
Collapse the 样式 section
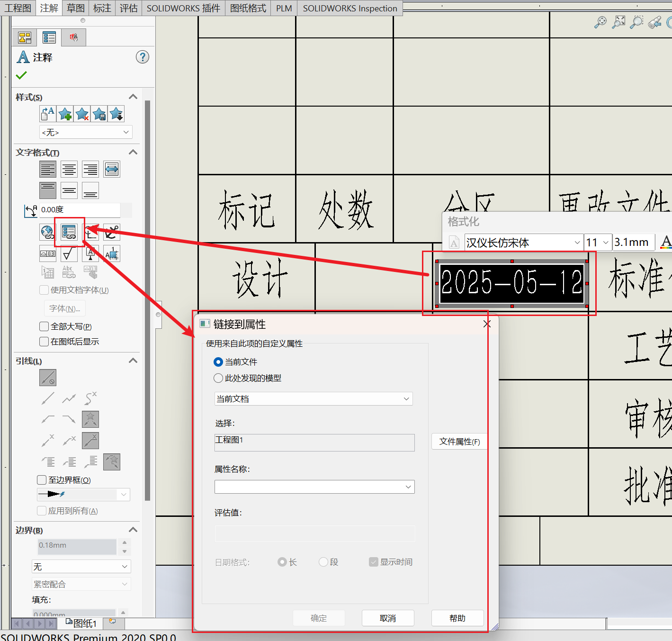click(x=133, y=97)
